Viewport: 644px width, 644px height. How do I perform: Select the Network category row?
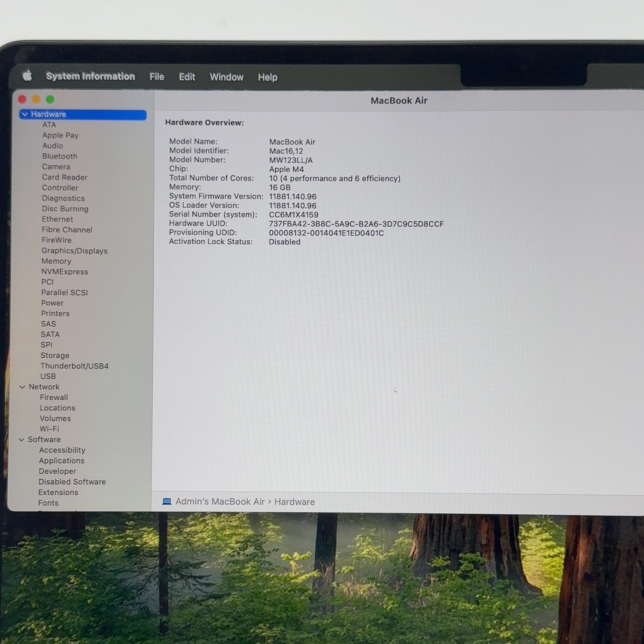(44, 387)
